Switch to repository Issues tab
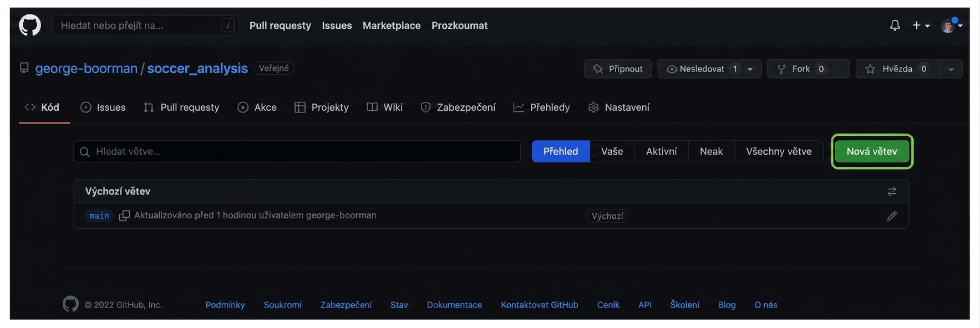 (103, 107)
